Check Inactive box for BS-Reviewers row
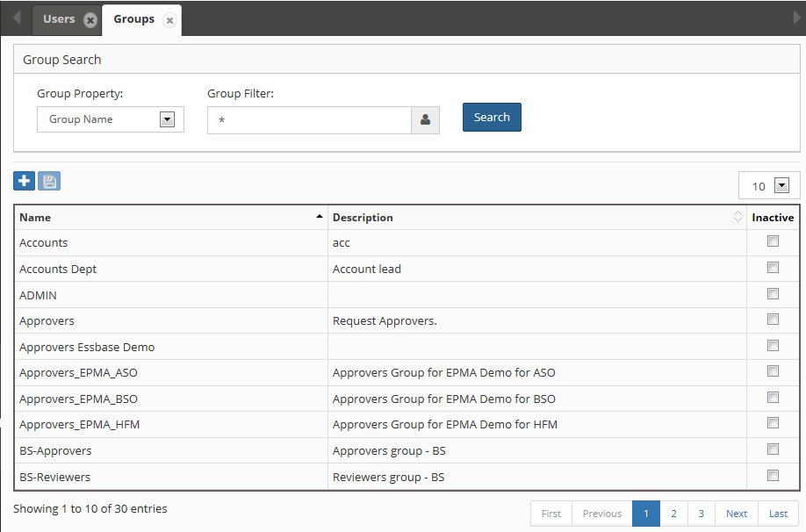This screenshot has height=532, width=806. click(x=773, y=475)
